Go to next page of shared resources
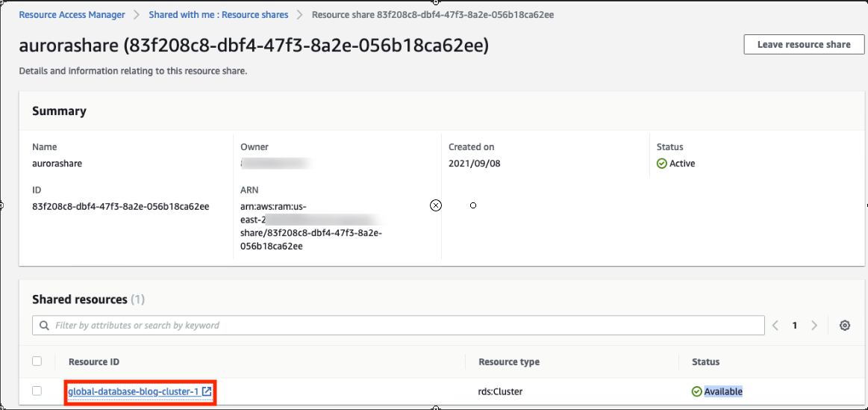This screenshot has height=410, width=868. pyautogui.click(x=814, y=326)
